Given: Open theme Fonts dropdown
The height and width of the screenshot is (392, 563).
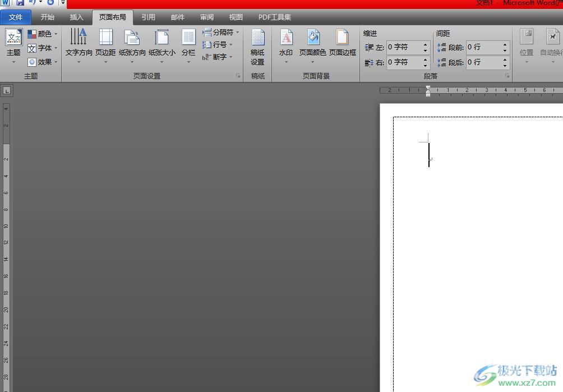Looking at the screenshot, I should 43,48.
